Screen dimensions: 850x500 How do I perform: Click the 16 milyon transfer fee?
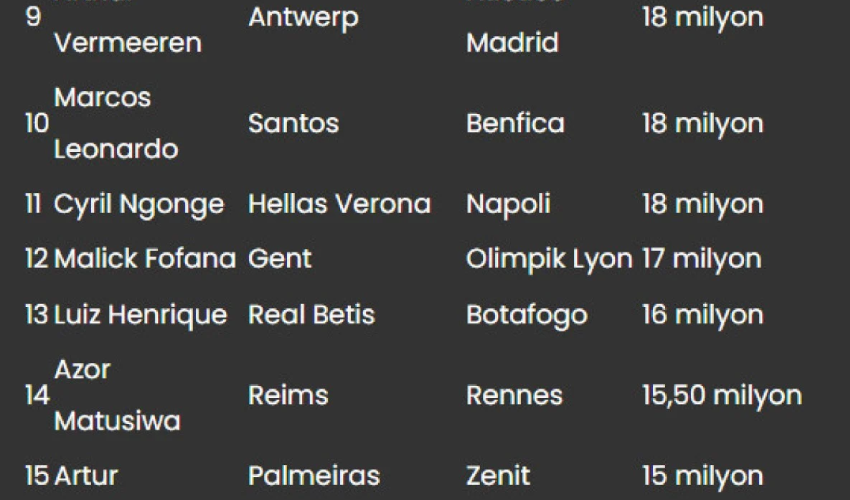point(702,315)
